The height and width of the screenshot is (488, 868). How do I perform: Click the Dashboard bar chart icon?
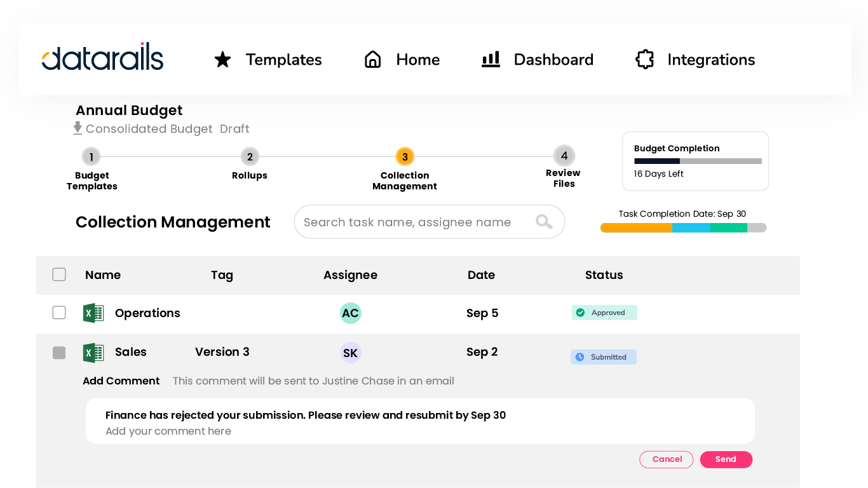(491, 60)
